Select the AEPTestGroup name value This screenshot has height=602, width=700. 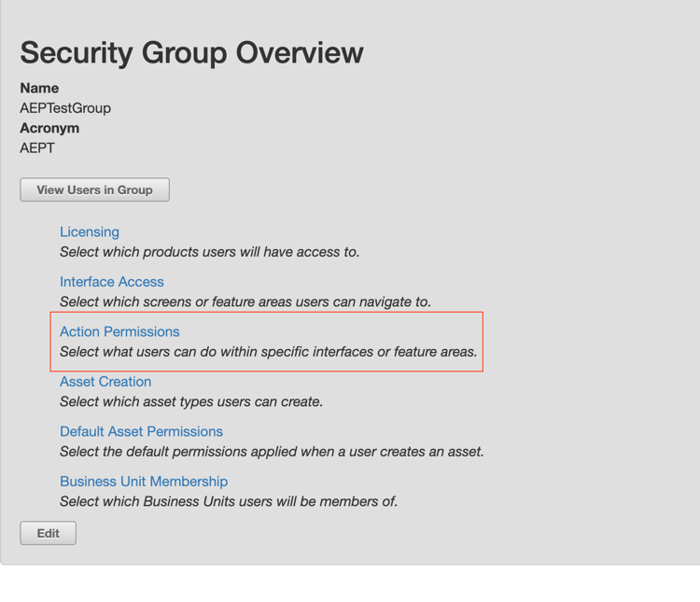(65, 108)
